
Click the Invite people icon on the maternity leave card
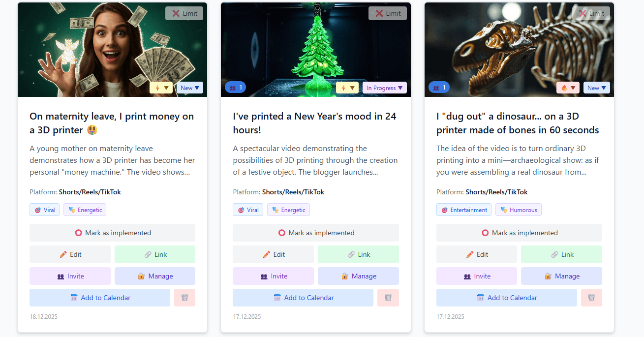[x=61, y=276]
